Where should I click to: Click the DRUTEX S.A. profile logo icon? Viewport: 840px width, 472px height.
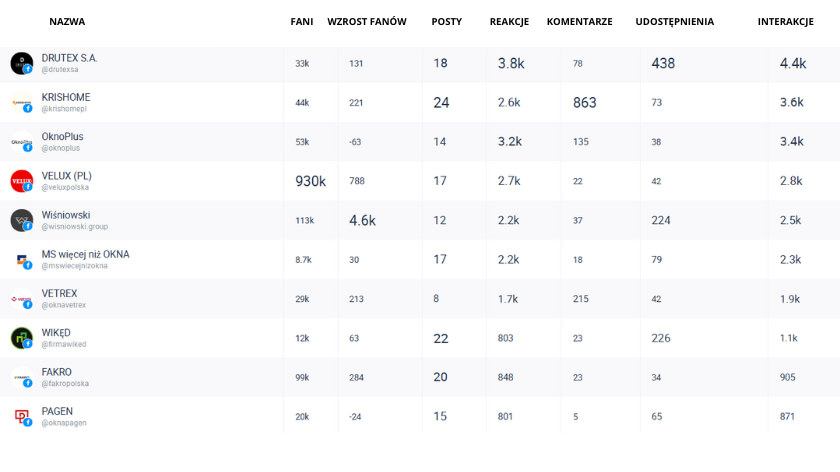pyautogui.click(x=21, y=63)
